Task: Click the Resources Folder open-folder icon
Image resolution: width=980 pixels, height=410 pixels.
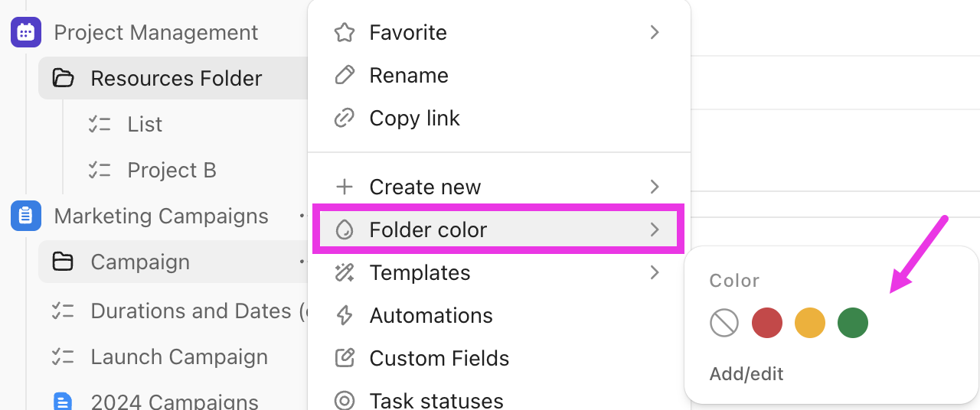Action: pos(63,78)
